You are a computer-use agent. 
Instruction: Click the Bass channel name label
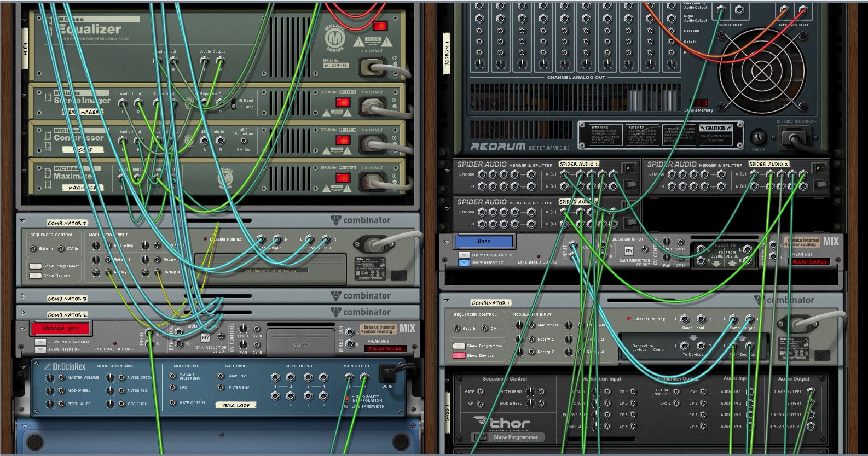[x=484, y=241]
